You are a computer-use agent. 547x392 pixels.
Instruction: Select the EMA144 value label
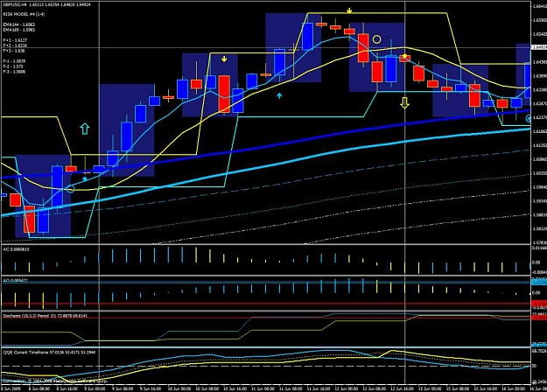point(19,24)
